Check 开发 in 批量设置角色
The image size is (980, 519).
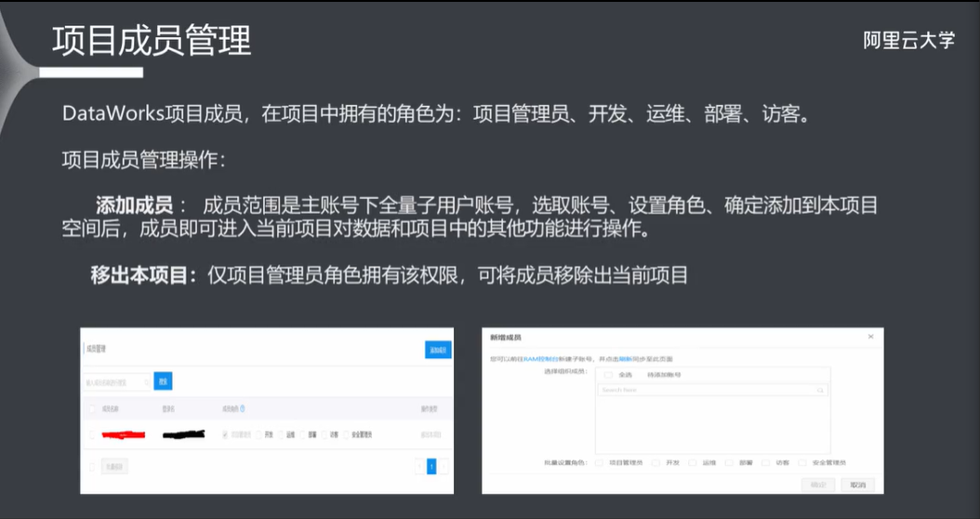(656, 462)
